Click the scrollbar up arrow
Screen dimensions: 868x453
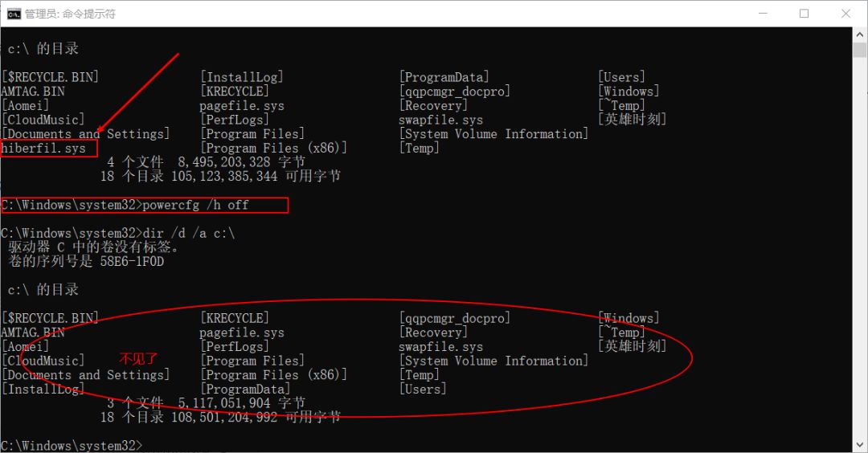[859, 35]
